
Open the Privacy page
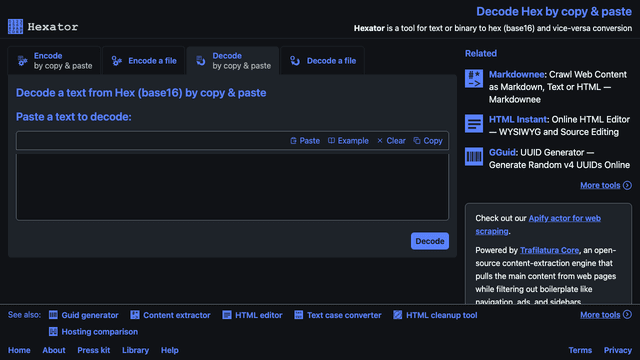pos(618,350)
